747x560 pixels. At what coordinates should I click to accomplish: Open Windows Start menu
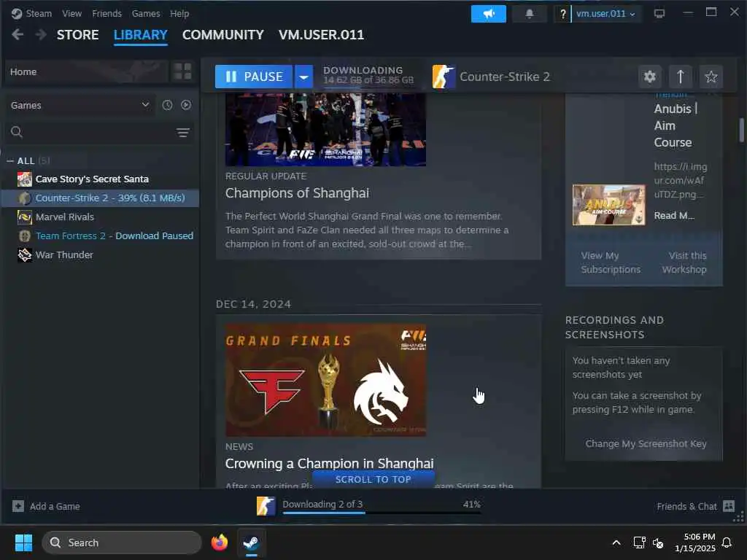tap(23, 542)
